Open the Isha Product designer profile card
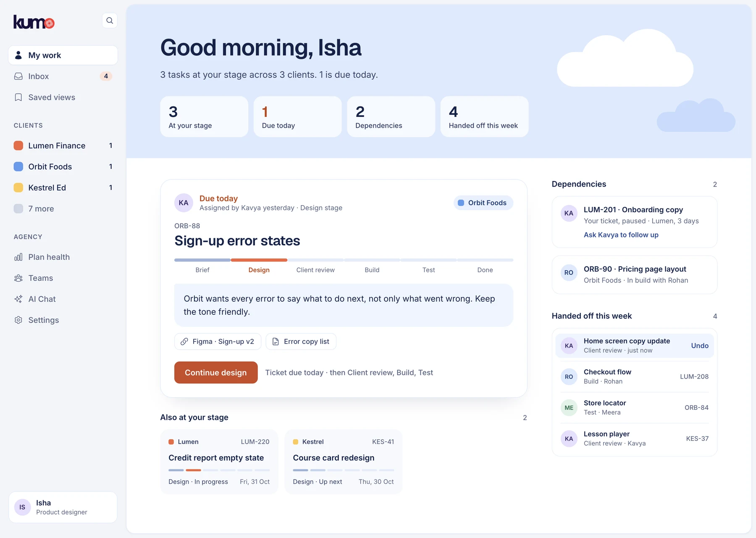Image resolution: width=756 pixels, height=538 pixels. coord(63,507)
